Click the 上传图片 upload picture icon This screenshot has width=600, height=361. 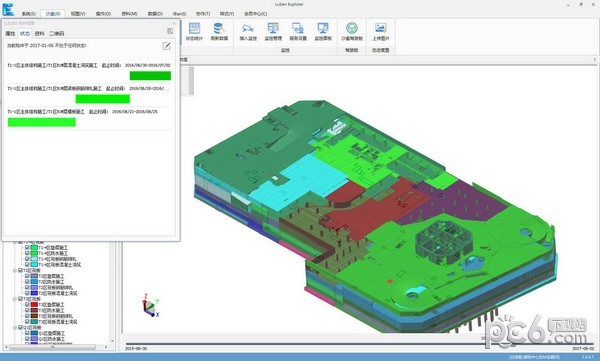381,31
